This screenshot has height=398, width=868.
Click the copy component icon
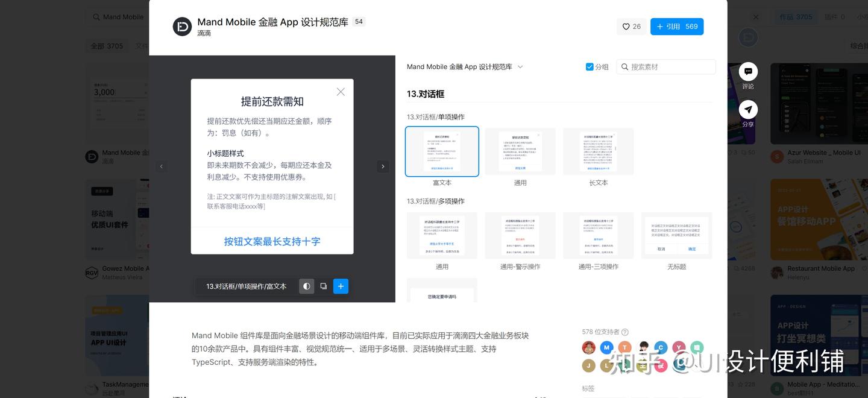click(324, 286)
